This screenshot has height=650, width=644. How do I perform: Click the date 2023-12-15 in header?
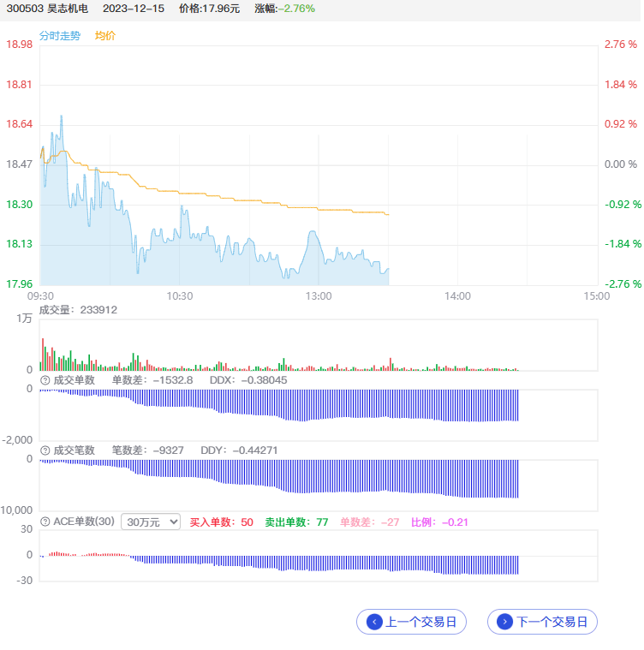coord(134,8)
